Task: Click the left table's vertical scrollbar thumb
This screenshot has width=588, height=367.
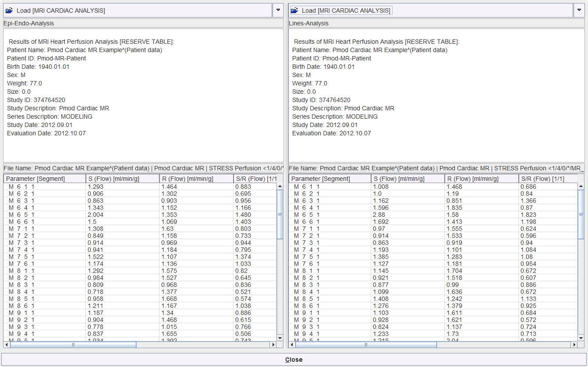Action: click(280, 215)
